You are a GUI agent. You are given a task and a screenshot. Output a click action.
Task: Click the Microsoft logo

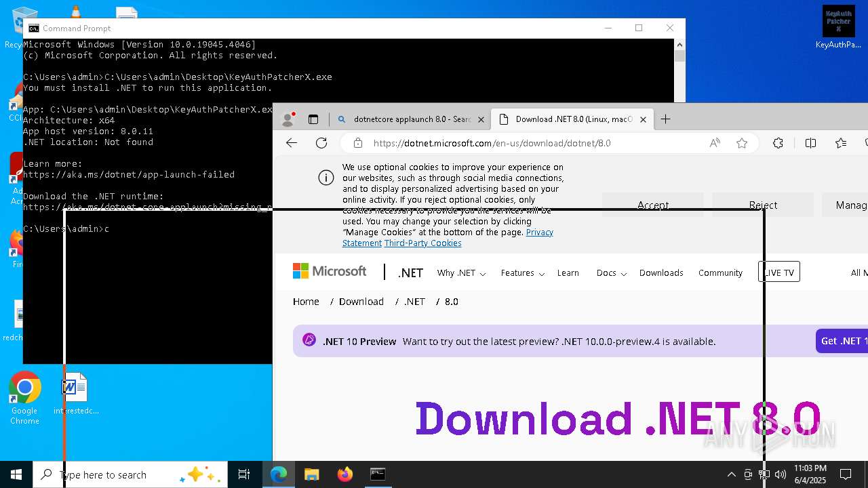pyautogui.click(x=330, y=271)
